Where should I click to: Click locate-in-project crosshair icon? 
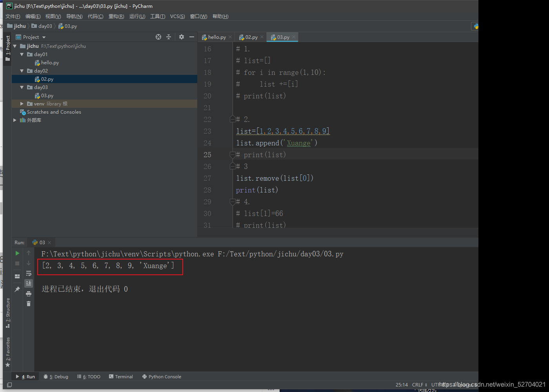(x=158, y=37)
